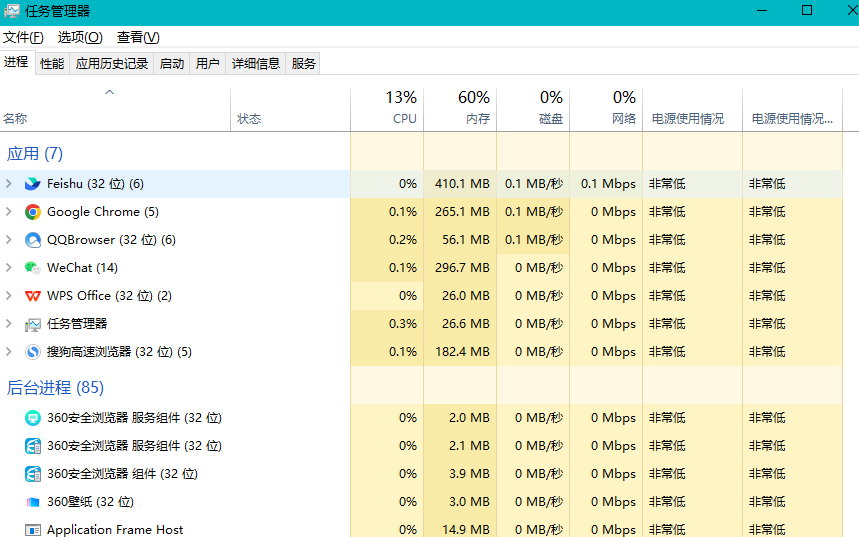The height and width of the screenshot is (537, 859).
Task: Click the Feishu app icon
Action: click(x=33, y=184)
